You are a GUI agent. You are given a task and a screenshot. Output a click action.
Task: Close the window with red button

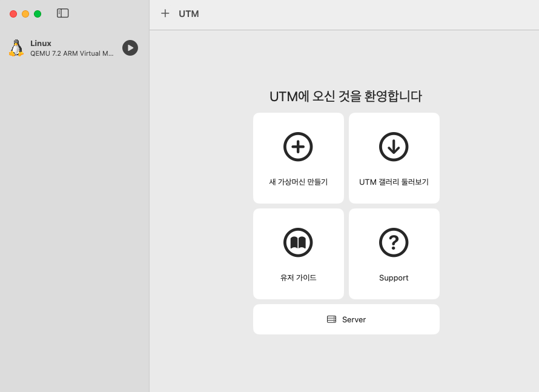tap(13, 14)
